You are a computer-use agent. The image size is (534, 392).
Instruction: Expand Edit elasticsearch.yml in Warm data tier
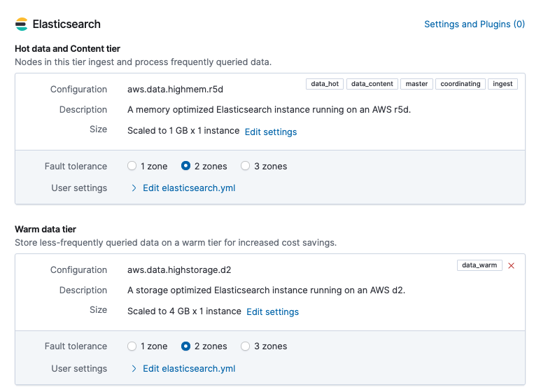pos(188,369)
